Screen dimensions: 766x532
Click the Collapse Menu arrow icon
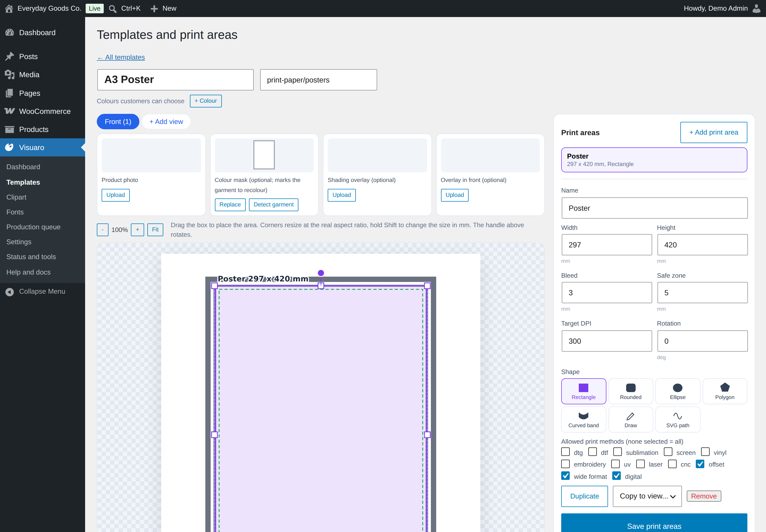(x=10, y=292)
